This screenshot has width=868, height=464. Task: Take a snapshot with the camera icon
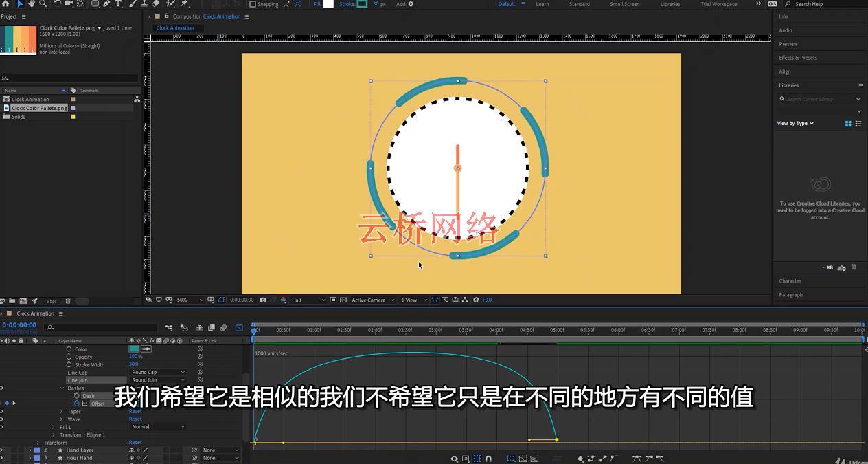click(x=263, y=300)
